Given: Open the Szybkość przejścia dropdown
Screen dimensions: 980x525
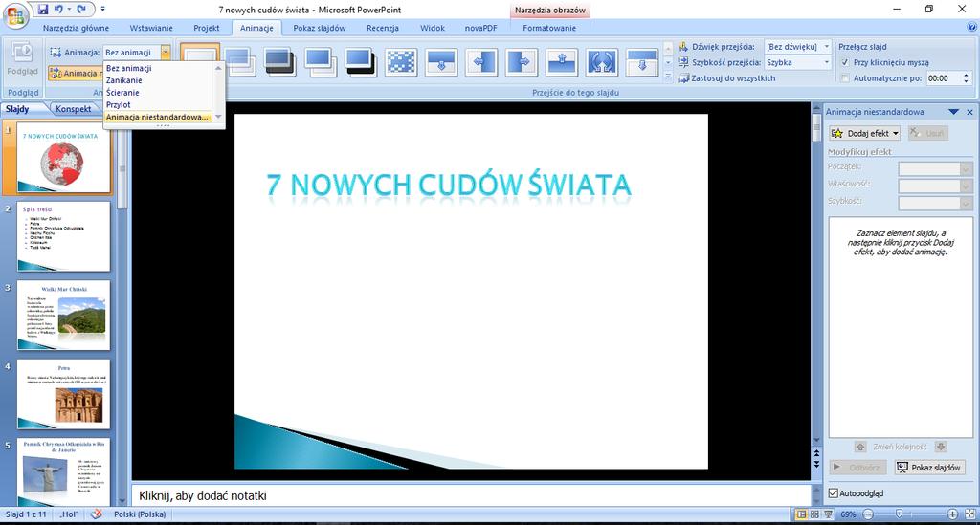Looking at the screenshot, I should coord(826,62).
